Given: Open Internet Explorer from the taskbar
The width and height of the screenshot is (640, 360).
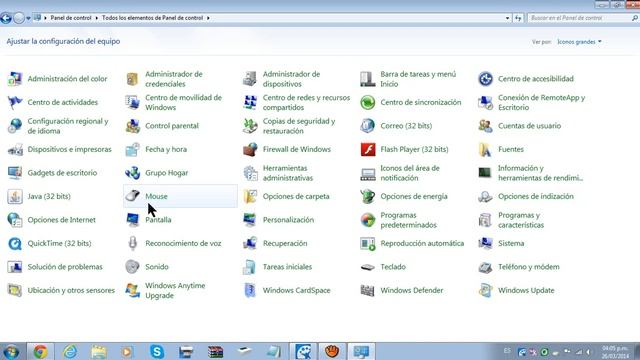Looking at the screenshot, I should pos(70,351).
